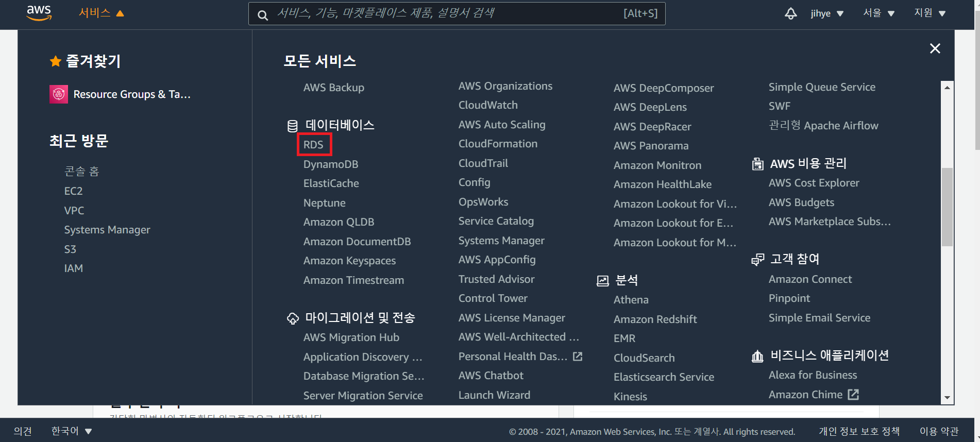Screen dimensions: 980x442
Task: Go to 콘솔 홈 in recent visits
Action: 81,172
